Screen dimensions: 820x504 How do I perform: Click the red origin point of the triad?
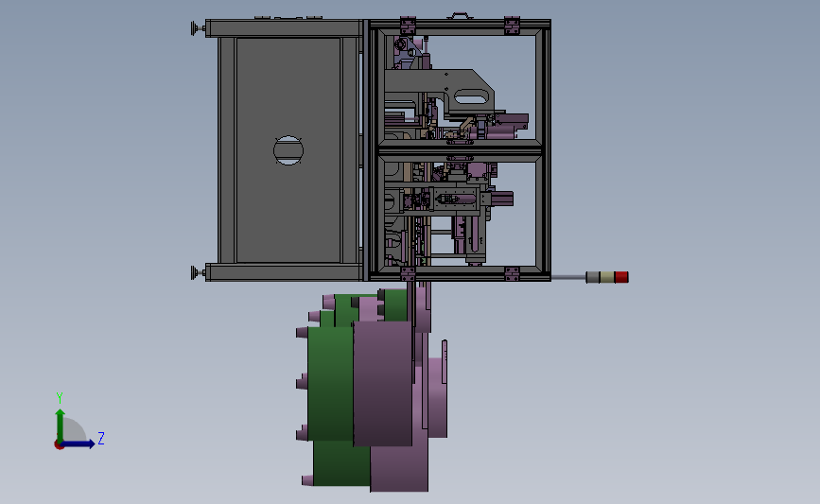click(x=59, y=445)
